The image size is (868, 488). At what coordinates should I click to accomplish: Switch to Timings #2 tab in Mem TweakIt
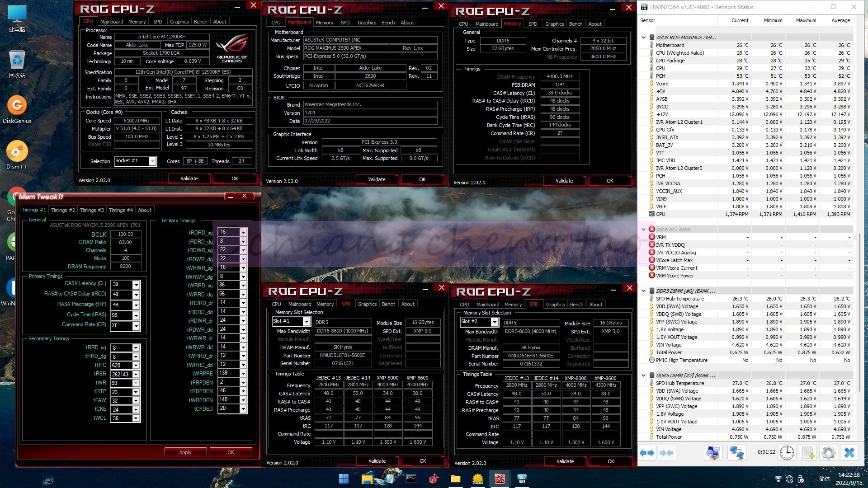point(63,210)
